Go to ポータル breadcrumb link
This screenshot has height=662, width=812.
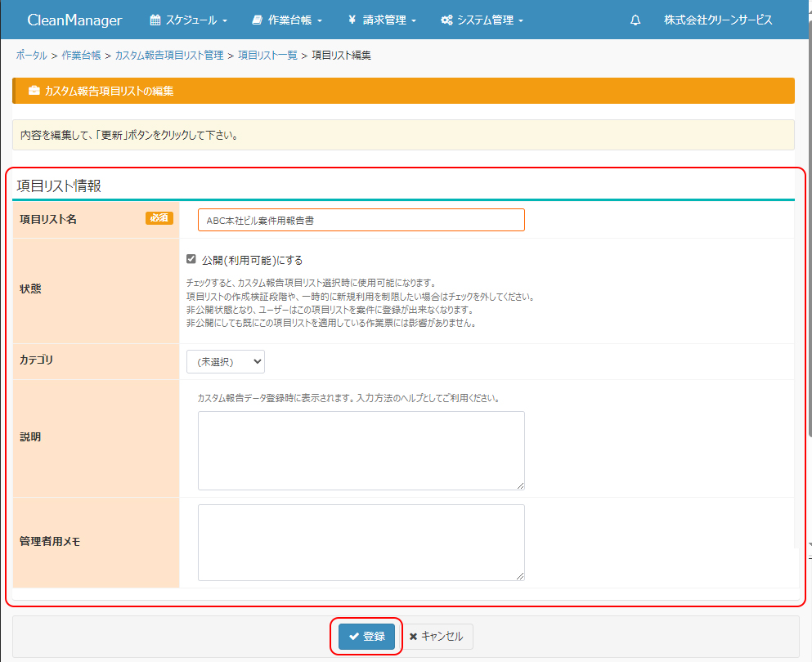coord(31,56)
